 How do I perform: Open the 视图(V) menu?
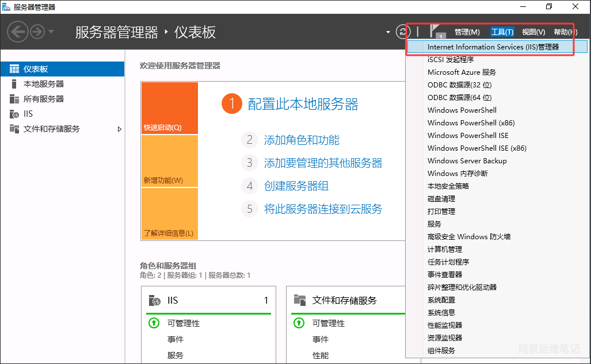533,32
